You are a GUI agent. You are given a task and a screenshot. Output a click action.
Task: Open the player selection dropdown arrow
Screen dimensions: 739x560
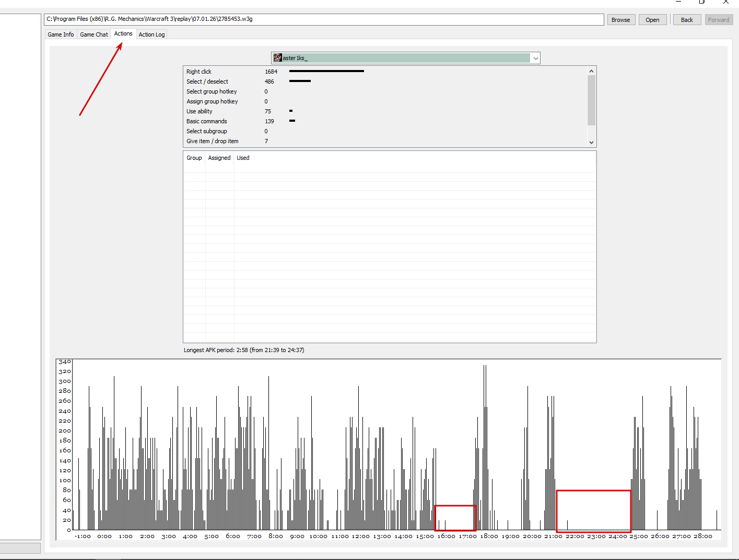535,58
